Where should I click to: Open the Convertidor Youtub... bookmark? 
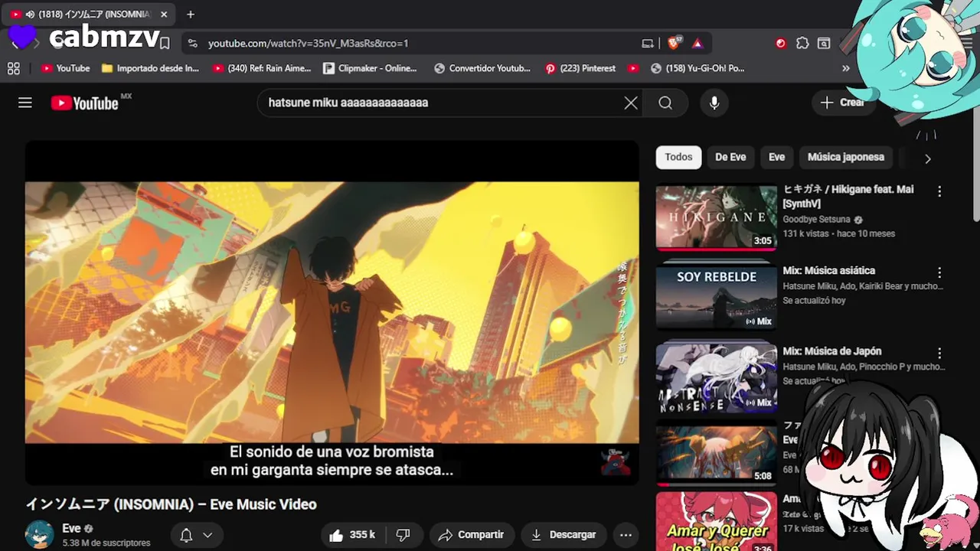tap(482, 68)
